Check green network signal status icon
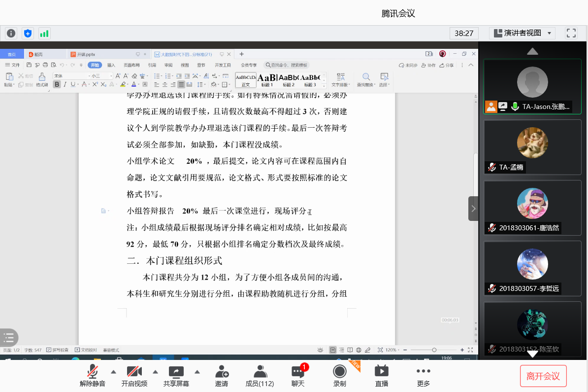Screen dimensions: 588x392 click(44, 34)
